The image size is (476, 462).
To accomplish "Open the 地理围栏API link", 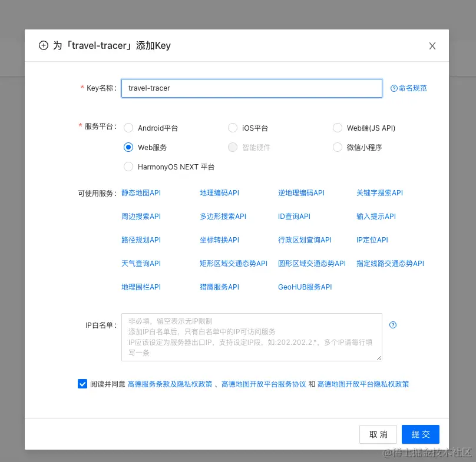I will coord(141,287).
